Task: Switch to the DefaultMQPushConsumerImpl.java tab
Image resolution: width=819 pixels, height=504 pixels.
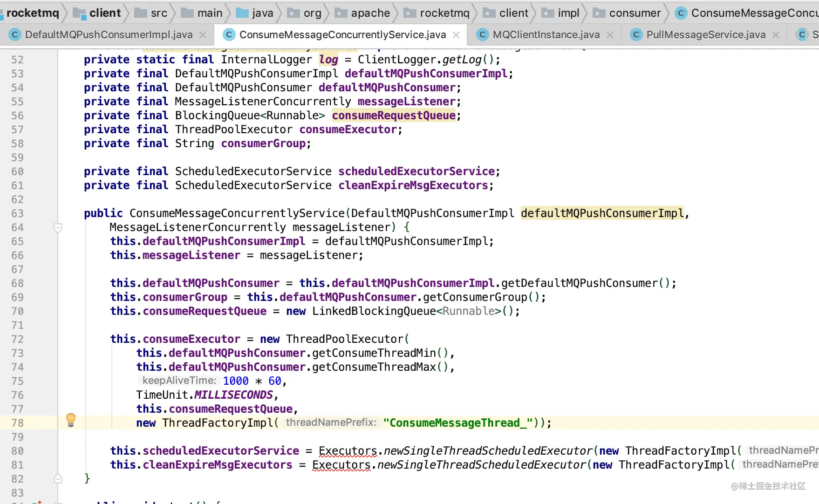Action: click(109, 35)
